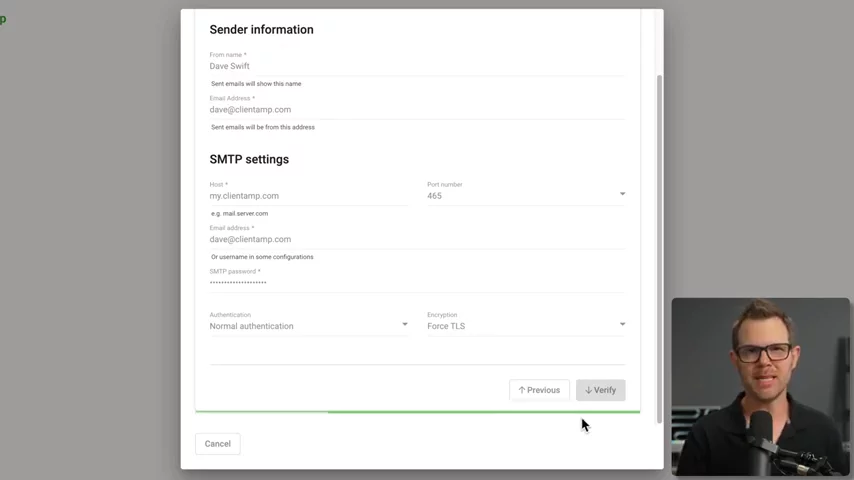Click the dialog's vertical scrollbar
The height and width of the screenshot is (480, 854).
pyautogui.click(x=658, y=240)
